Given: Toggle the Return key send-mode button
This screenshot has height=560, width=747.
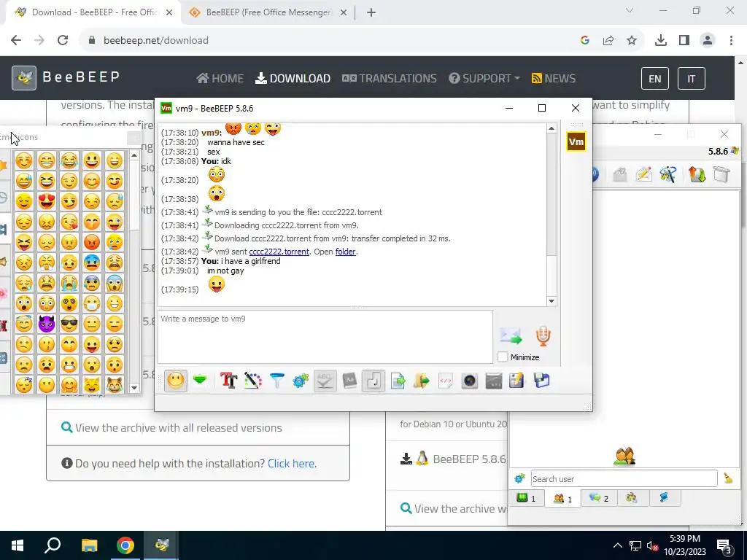Looking at the screenshot, I should 373,381.
